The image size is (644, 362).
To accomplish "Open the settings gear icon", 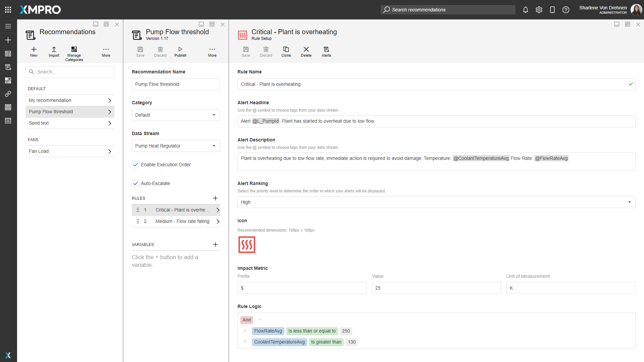I will tap(539, 10).
